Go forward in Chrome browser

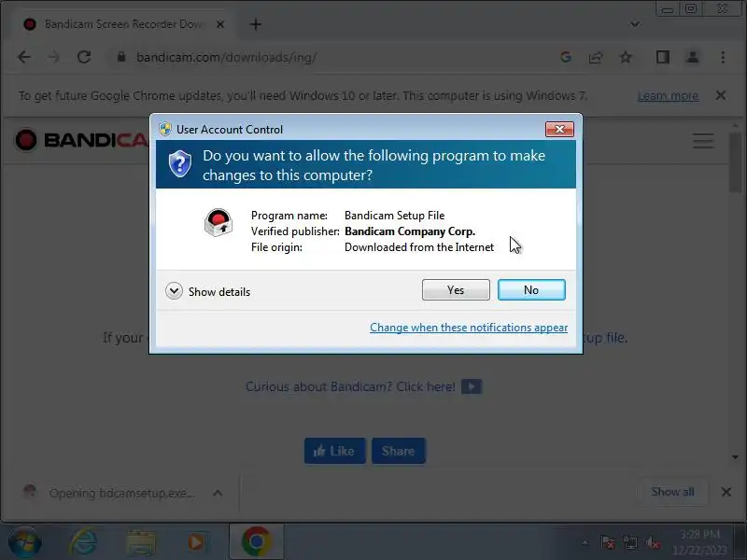[x=54, y=58]
